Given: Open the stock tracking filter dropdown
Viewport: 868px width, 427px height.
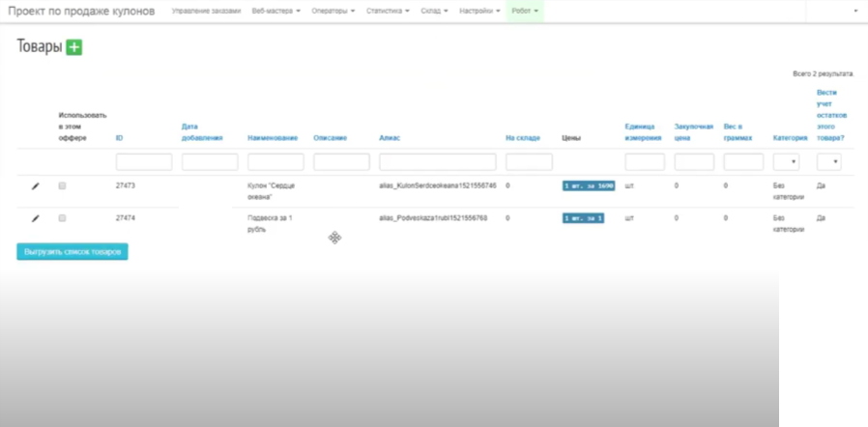Looking at the screenshot, I should point(829,162).
